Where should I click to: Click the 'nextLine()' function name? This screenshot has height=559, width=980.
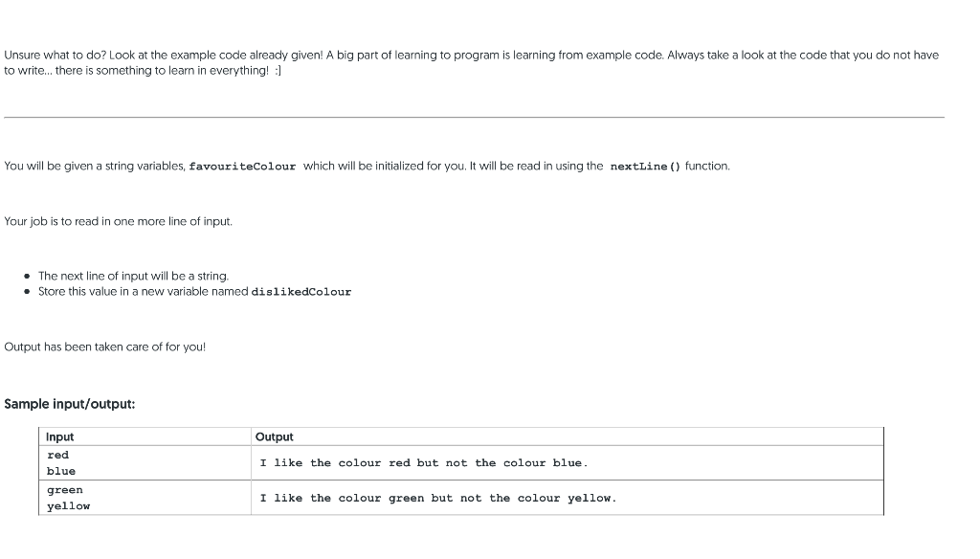tap(645, 167)
